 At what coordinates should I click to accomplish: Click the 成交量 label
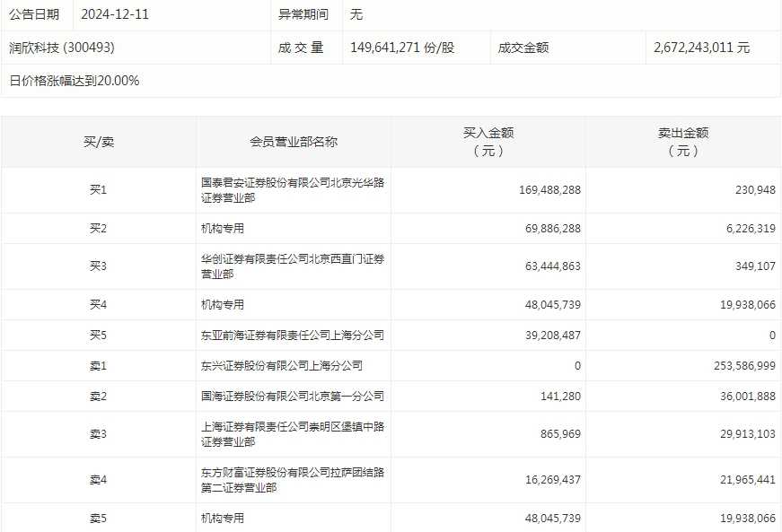point(301,48)
